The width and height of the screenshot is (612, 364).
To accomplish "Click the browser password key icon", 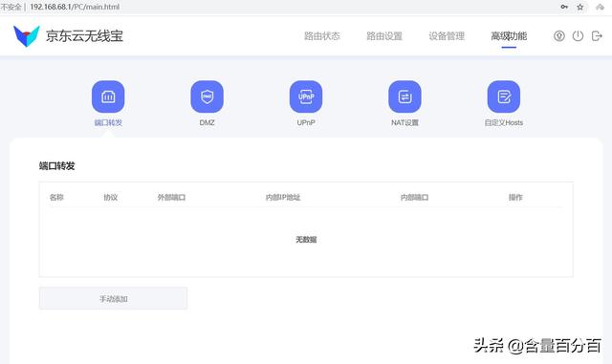I will (564, 7).
